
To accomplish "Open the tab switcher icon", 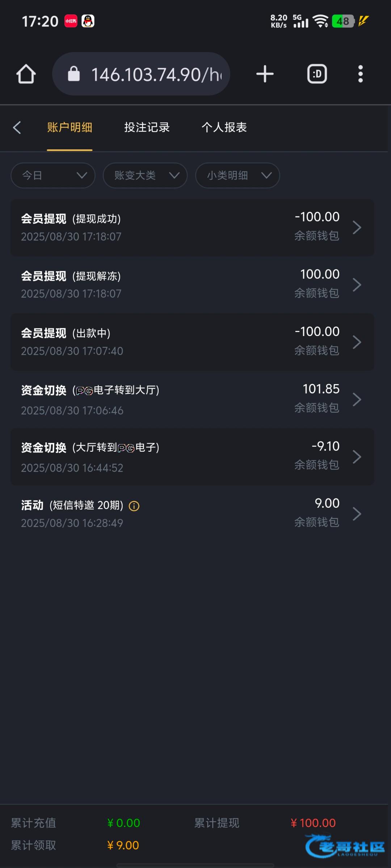I will [317, 74].
